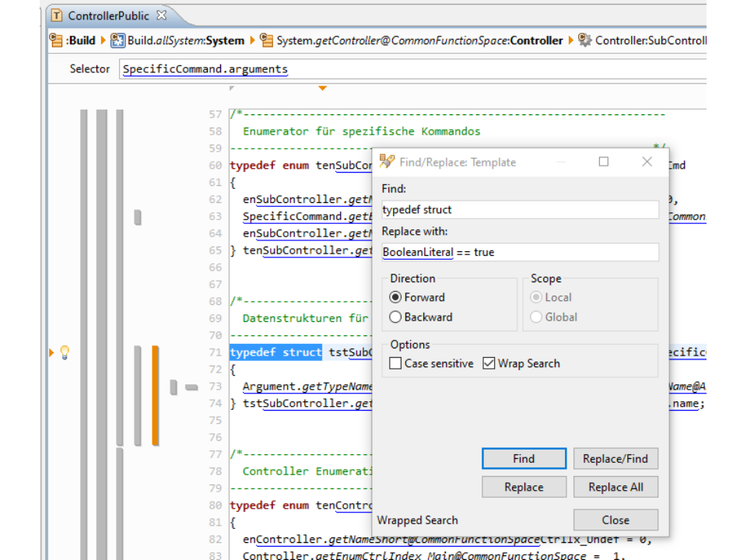Click the Controller breadcrumb icon before System.getController

click(267, 40)
